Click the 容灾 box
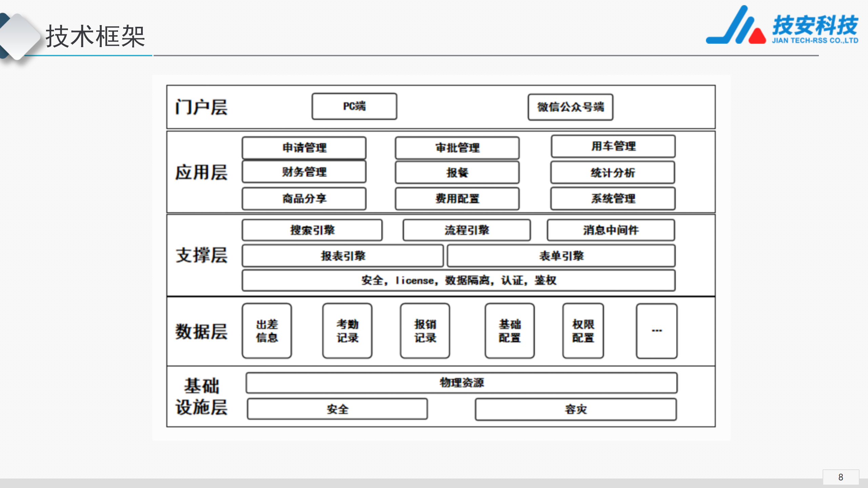 [x=575, y=409]
